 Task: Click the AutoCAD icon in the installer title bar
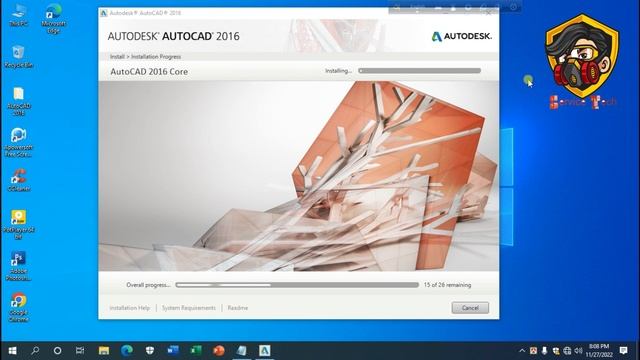pos(104,13)
